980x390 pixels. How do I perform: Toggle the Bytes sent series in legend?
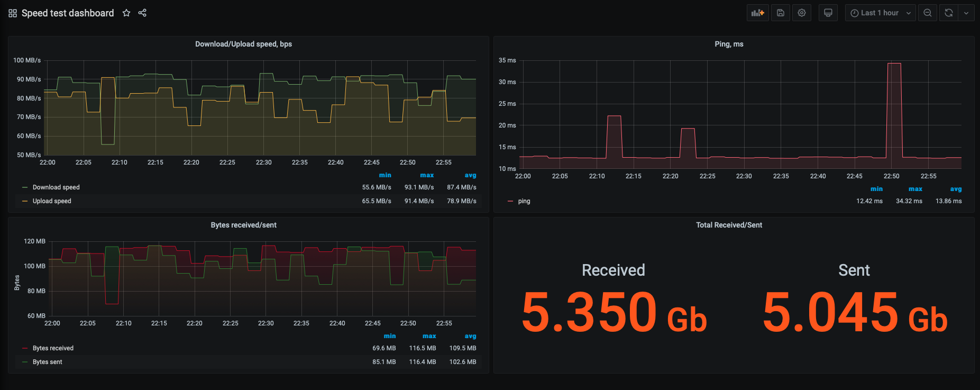click(x=48, y=362)
